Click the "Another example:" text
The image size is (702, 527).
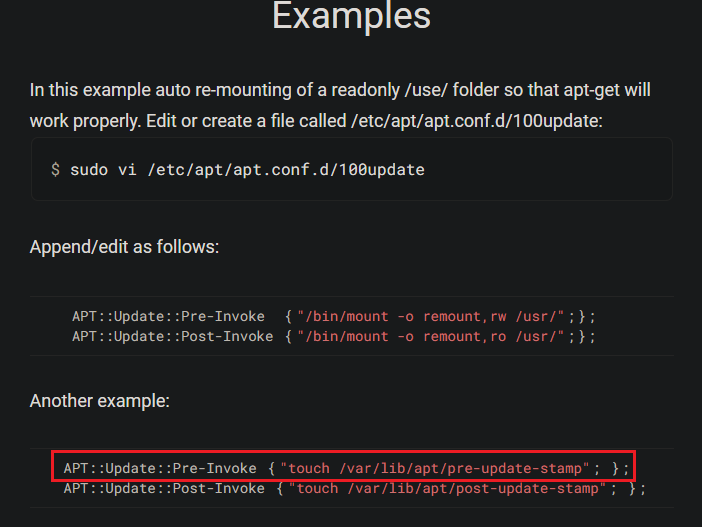(99, 401)
